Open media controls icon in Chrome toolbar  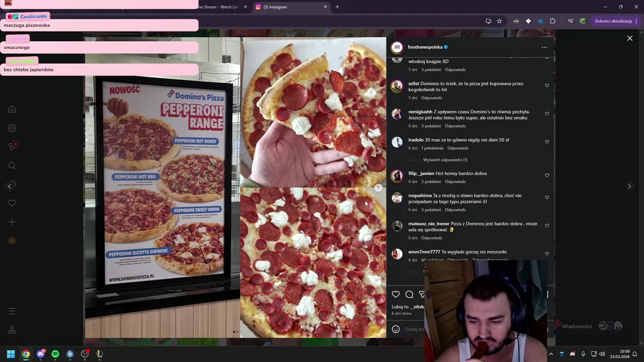click(x=570, y=21)
